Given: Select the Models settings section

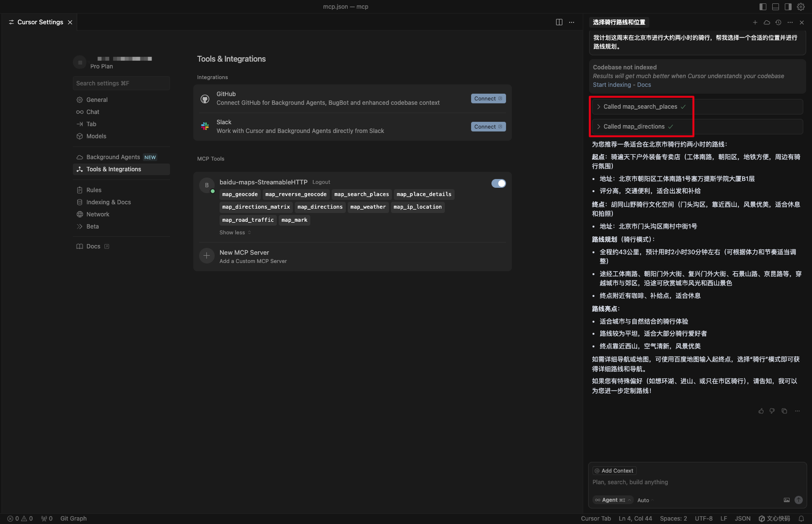Looking at the screenshot, I should 96,136.
